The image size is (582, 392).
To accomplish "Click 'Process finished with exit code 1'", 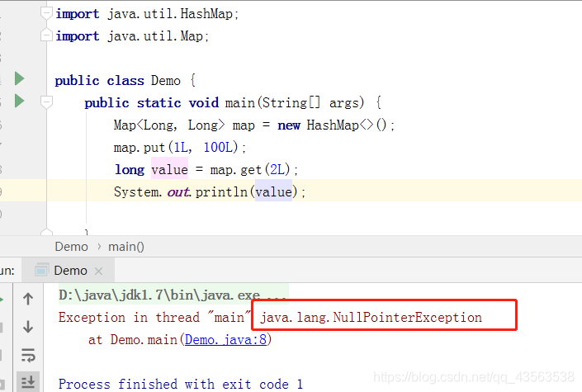I will [x=181, y=384].
